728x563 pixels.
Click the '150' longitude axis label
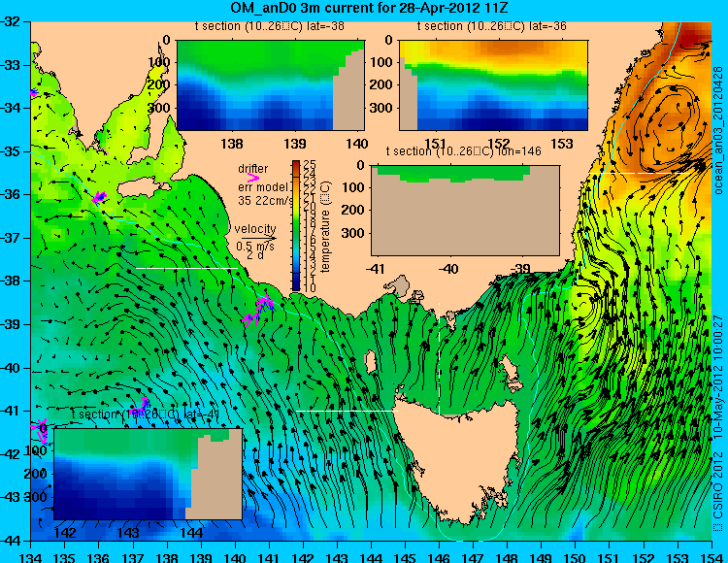tap(576, 557)
